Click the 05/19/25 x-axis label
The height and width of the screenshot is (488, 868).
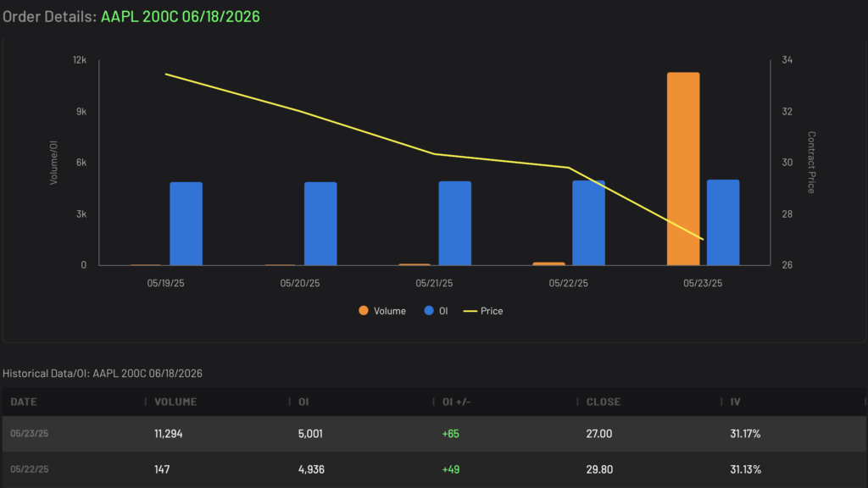pyautogui.click(x=165, y=283)
